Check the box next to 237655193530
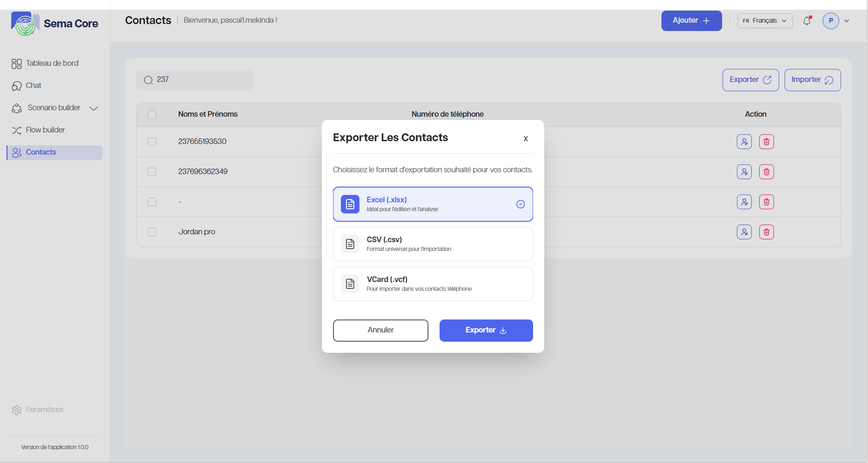 (152, 142)
